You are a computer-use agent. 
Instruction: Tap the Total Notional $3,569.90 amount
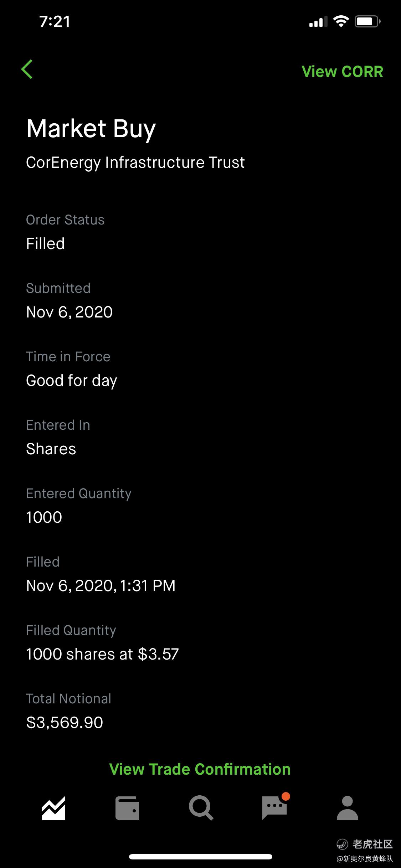65,723
